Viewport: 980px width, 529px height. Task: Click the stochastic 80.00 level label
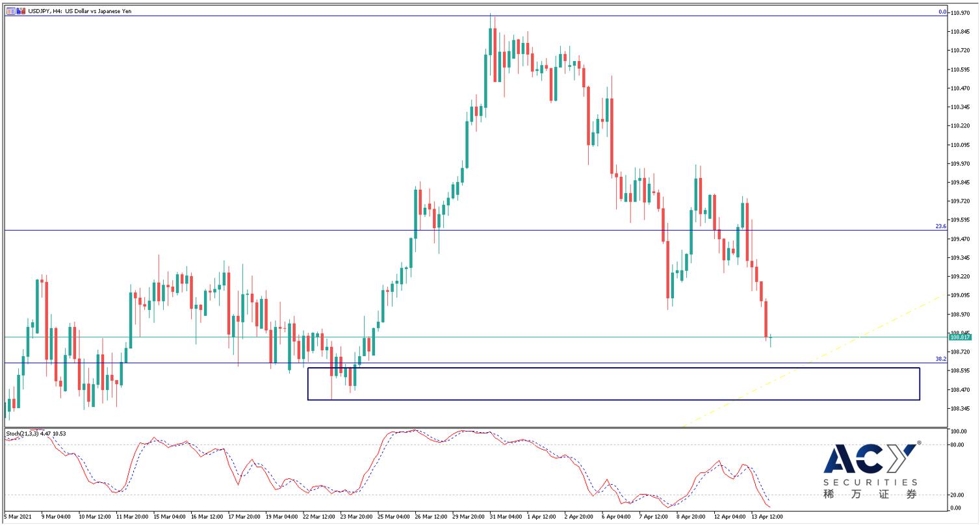(x=957, y=445)
